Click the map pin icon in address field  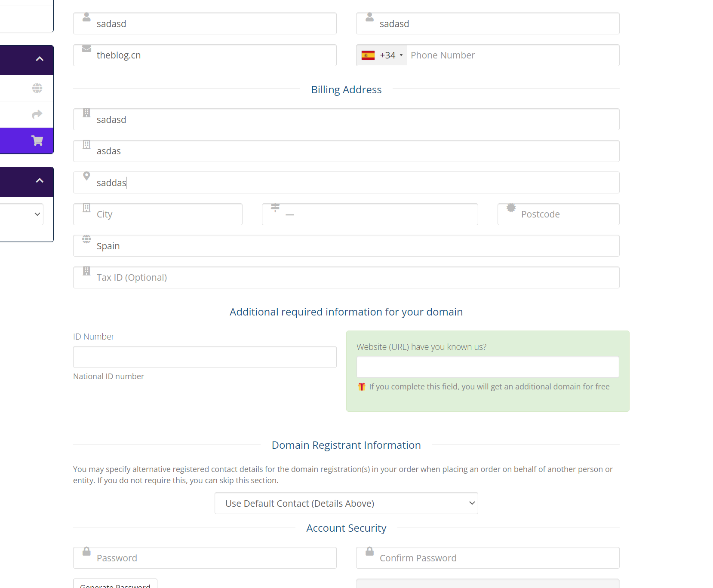pos(86,176)
